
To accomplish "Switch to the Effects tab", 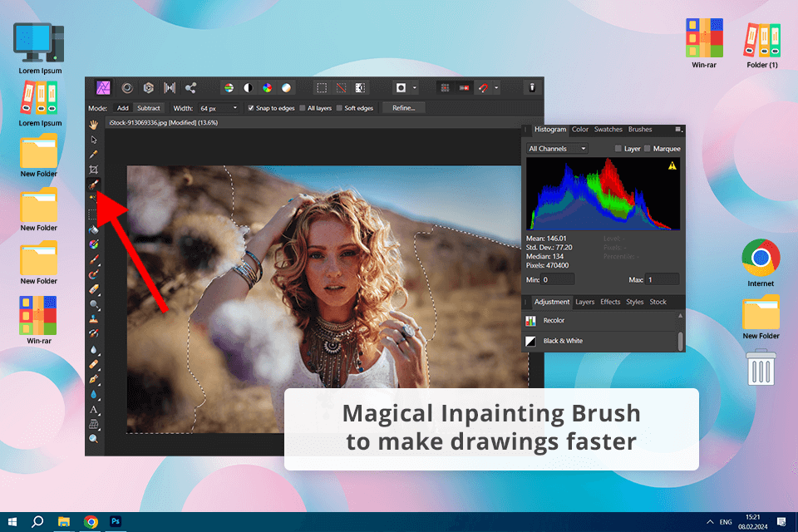I will (610, 302).
